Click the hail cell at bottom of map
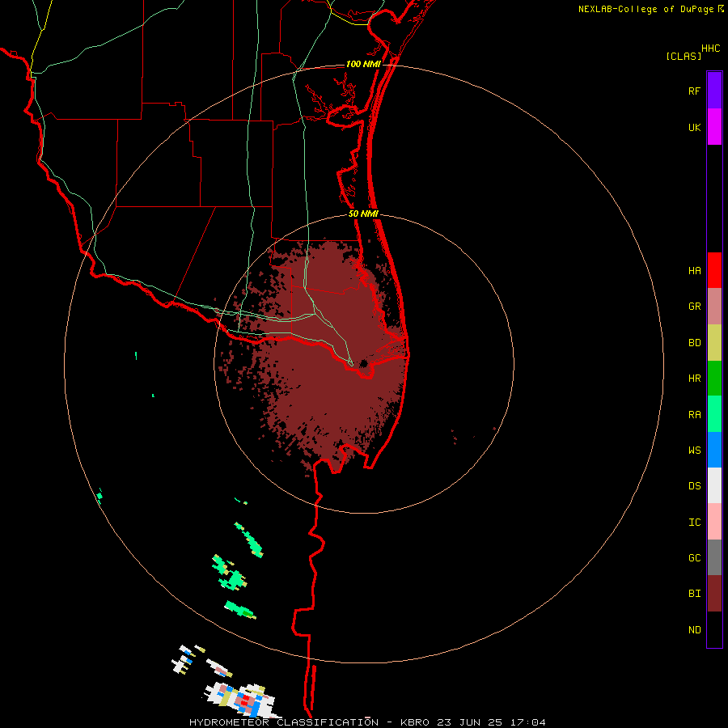Viewport: 728px width, 728px height. pyautogui.click(x=243, y=700)
